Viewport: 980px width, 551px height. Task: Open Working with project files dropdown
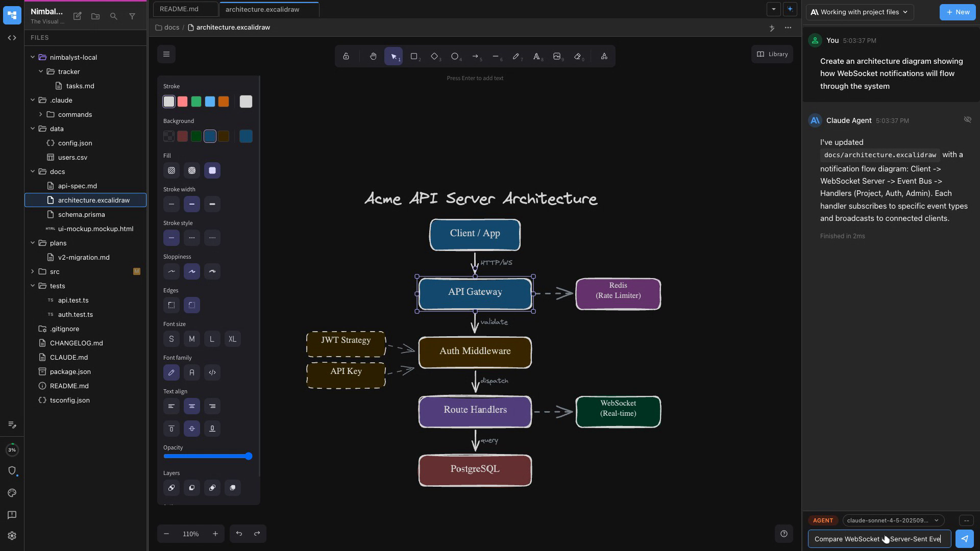point(860,12)
